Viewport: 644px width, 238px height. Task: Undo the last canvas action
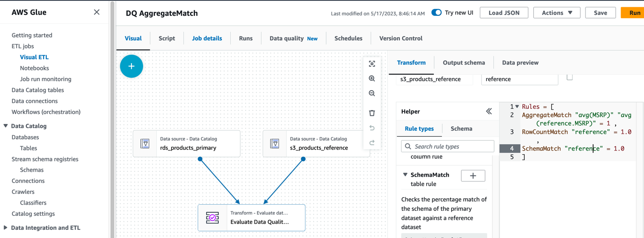pyautogui.click(x=372, y=128)
